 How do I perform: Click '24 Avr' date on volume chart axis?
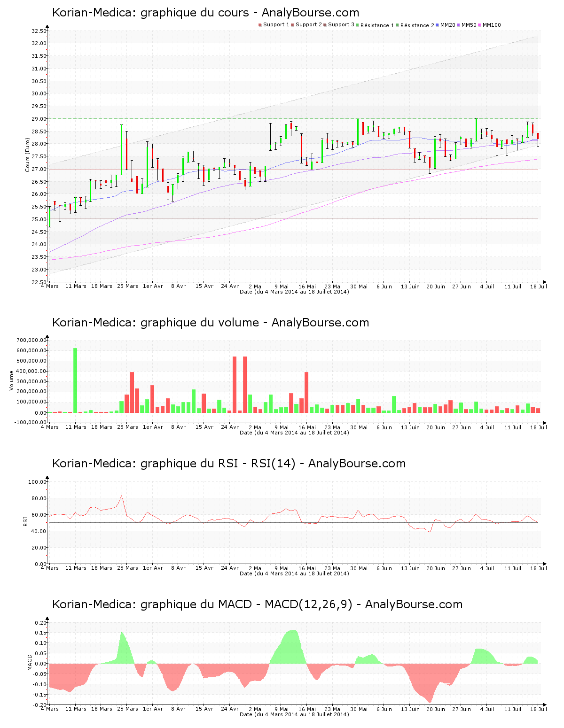click(x=230, y=427)
